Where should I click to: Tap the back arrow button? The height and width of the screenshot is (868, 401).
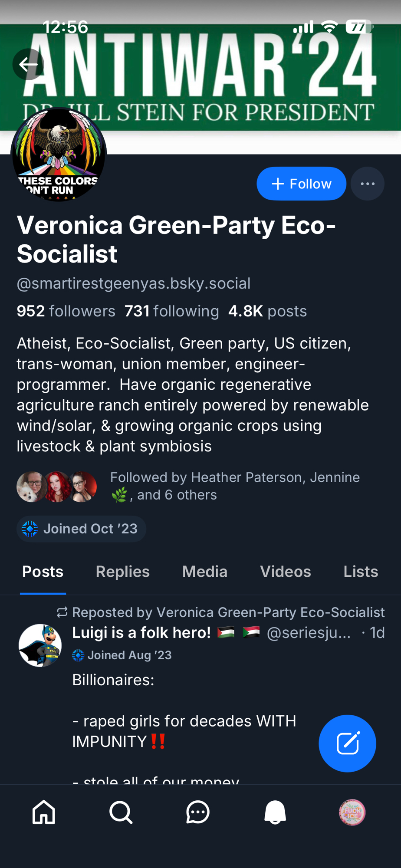click(28, 65)
